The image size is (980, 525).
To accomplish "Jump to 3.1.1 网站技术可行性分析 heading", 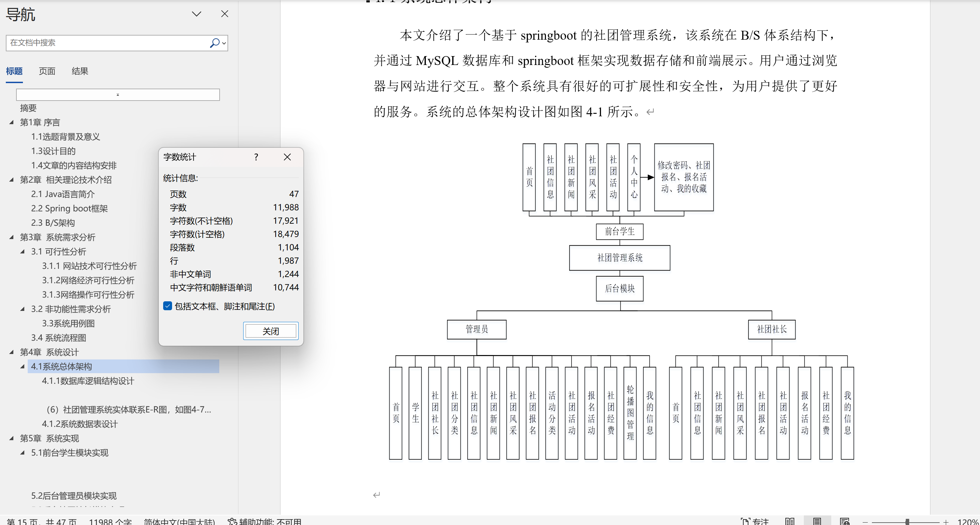I will click(x=89, y=266).
